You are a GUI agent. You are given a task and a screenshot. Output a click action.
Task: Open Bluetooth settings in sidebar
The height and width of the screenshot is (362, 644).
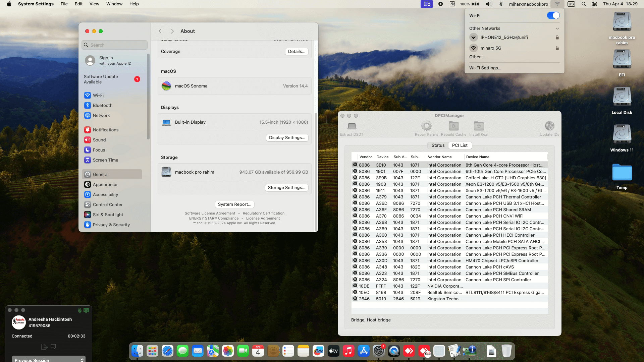(x=102, y=105)
